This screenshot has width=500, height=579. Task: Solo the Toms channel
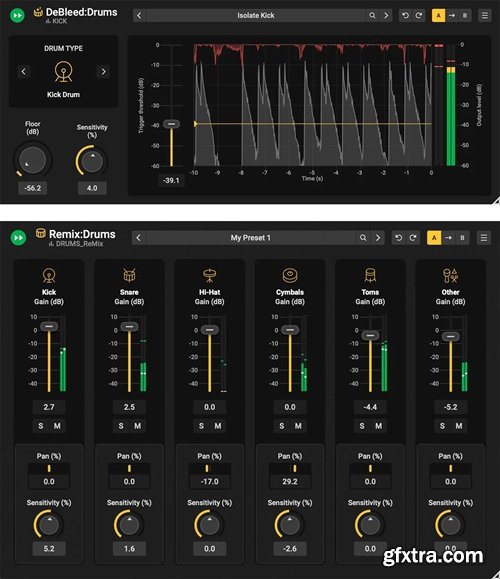point(362,426)
